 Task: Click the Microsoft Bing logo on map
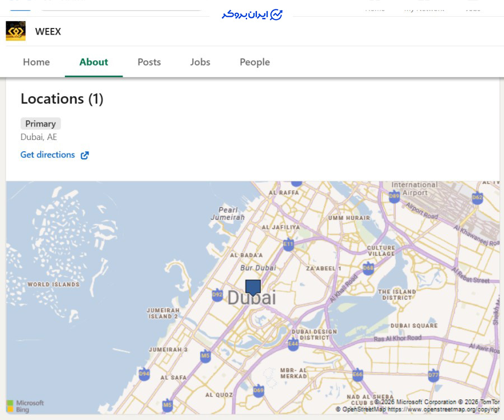25,406
